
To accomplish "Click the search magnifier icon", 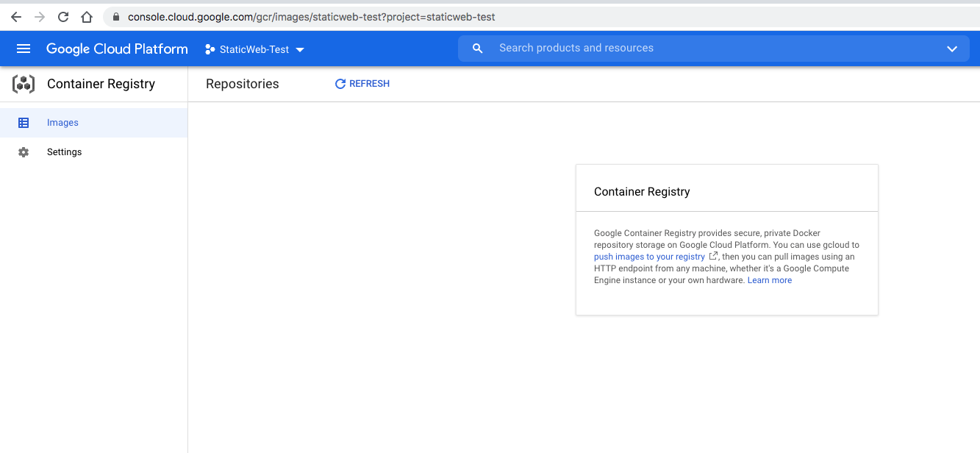I will 477,48.
